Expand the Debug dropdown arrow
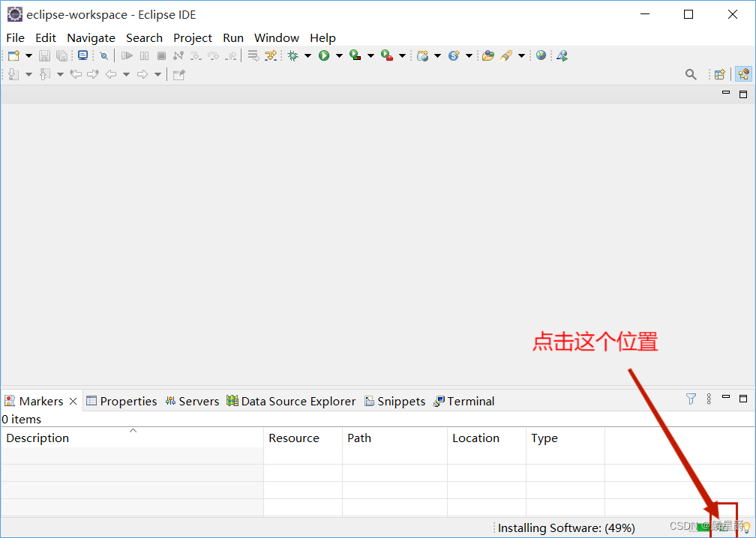756x538 pixels. (x=307, y=56)
